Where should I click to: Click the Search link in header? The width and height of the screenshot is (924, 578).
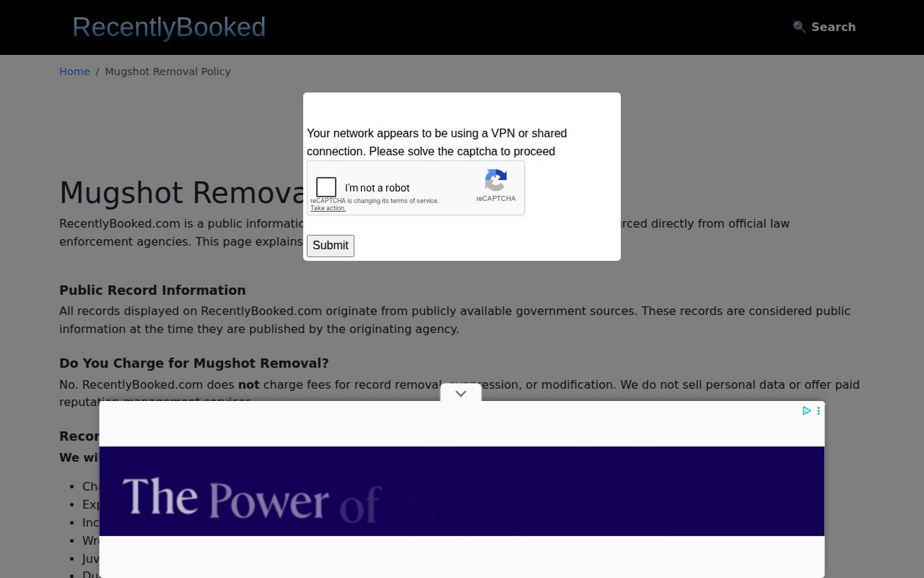point(824,27)
